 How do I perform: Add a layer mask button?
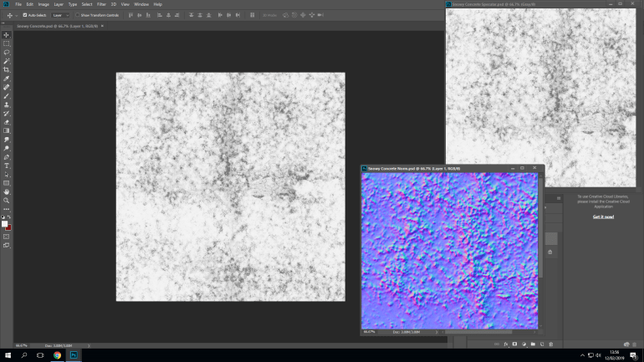coord(514,344)
